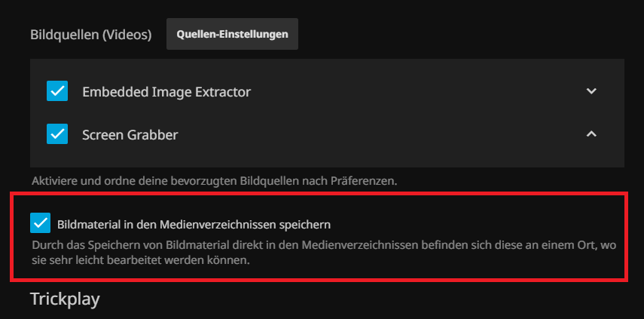This screenshot has width=644, height=319.
Task: Click the Screen Grabber label text
Action: (130, 135)
